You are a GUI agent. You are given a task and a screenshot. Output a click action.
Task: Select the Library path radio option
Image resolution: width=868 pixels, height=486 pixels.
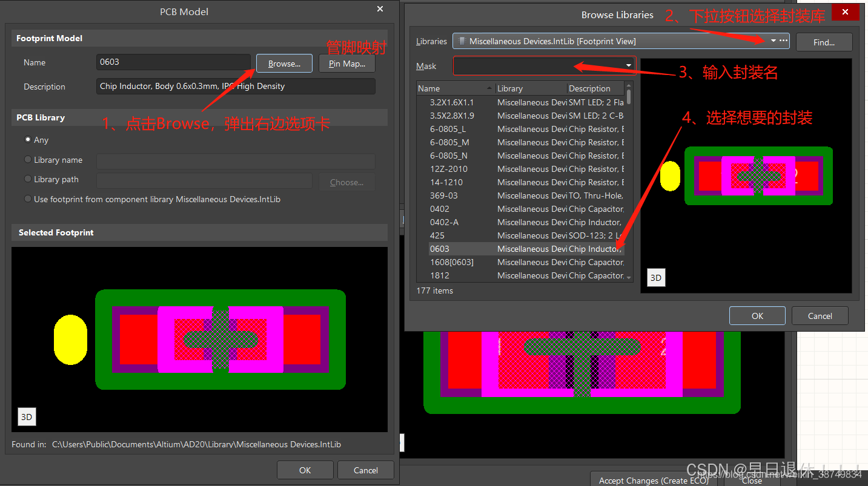coord(28,179)
